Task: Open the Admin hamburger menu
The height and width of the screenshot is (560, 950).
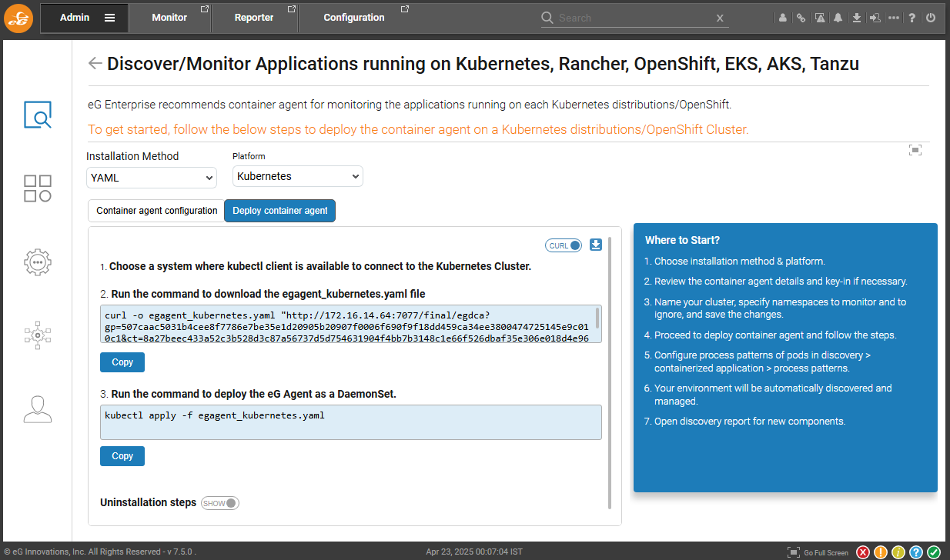Action: [x=110, y=18]
